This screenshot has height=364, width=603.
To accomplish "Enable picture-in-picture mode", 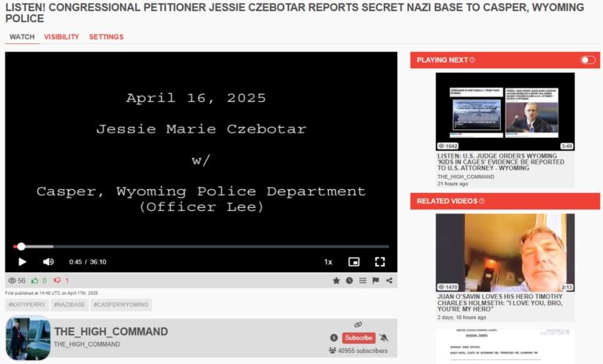I will [354, 262].
